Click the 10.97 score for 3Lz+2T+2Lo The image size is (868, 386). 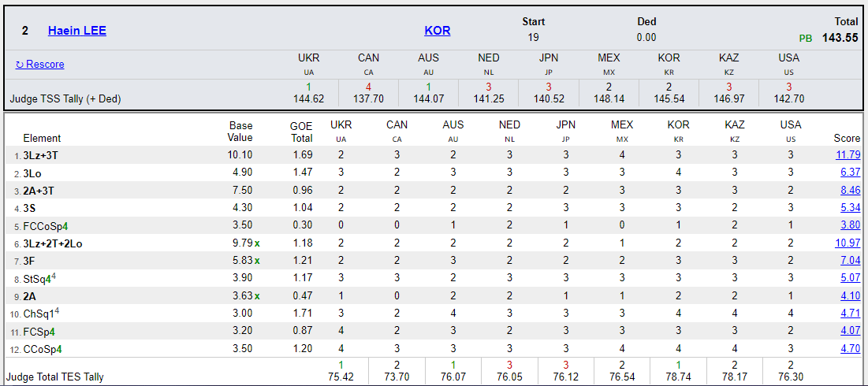click(x=848, y=243)
